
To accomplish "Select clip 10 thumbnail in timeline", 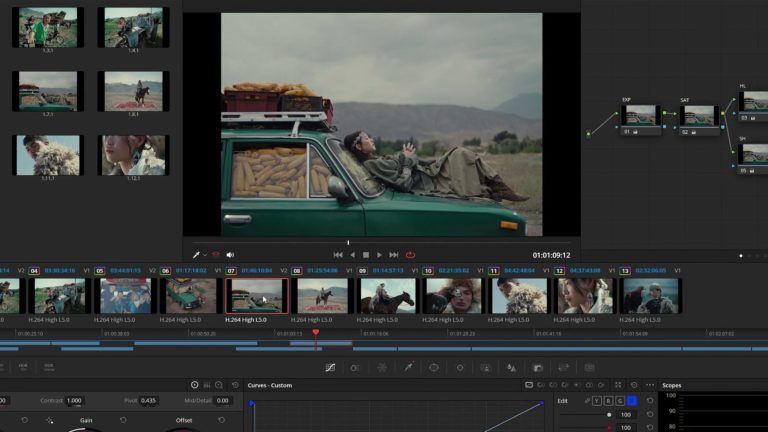I will (454, 296).
